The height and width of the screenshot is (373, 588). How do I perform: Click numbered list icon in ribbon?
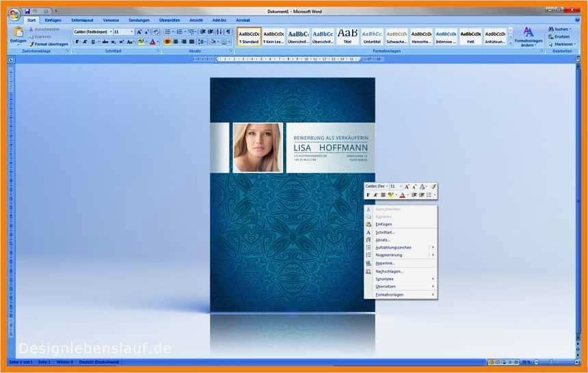click(x=180, y=32)
